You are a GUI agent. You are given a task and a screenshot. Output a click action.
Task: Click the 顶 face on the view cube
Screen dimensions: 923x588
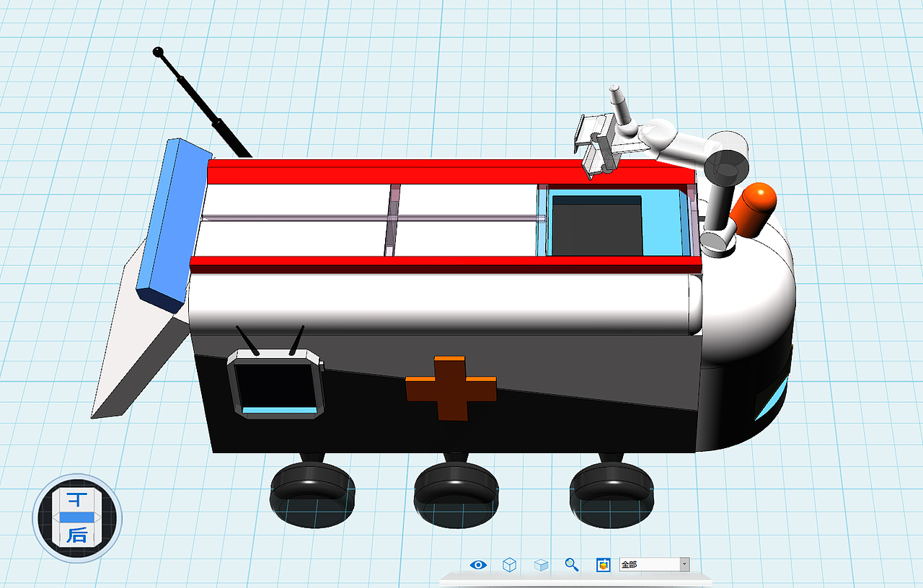coord(78,499)
